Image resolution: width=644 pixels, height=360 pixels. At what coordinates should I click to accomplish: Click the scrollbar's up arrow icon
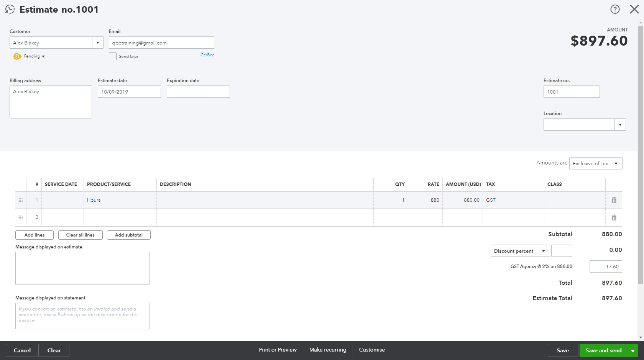641,23
